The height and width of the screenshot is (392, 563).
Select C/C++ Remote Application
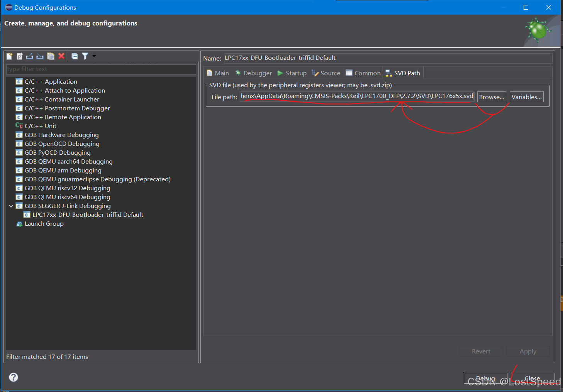(x=63, y=117)
